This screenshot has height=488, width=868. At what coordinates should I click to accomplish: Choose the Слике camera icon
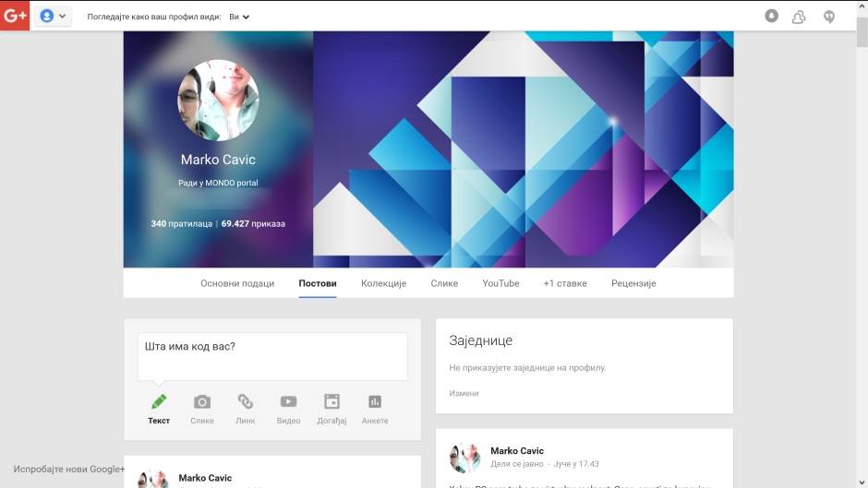coord(201,402)
